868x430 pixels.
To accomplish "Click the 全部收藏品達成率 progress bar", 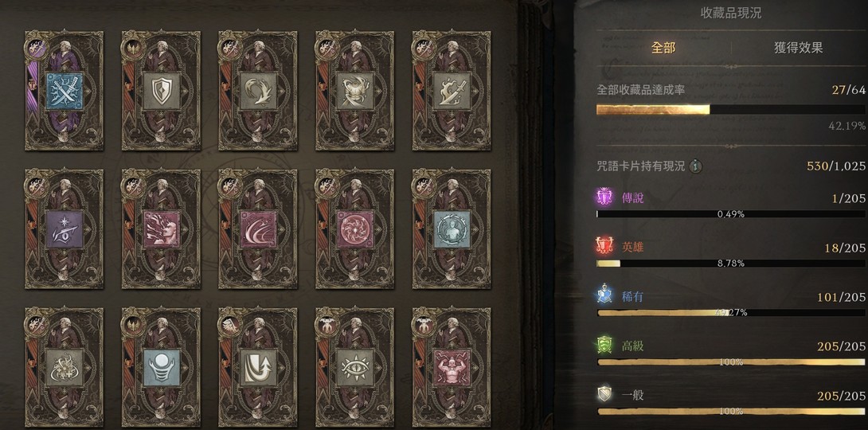I will [731, 110].
